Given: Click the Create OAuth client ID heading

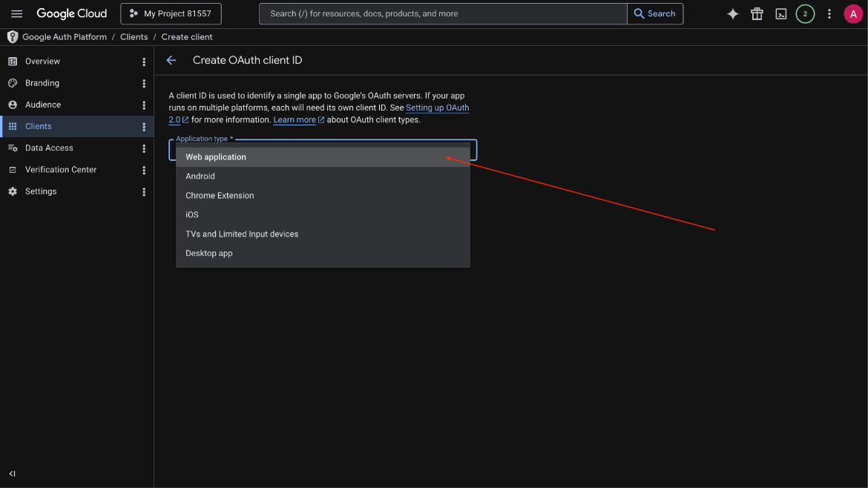Looking at the screenshot, I should [248, 60].
